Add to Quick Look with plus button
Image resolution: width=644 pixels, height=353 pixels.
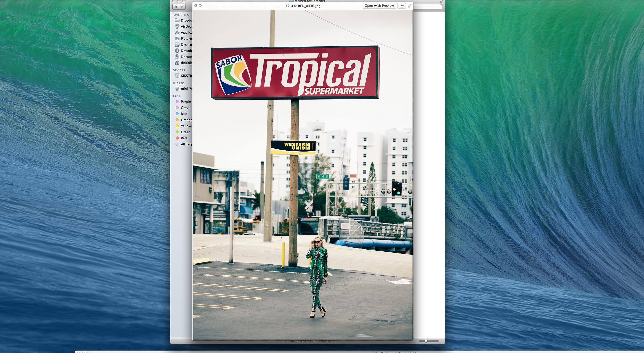click(200, 5)
